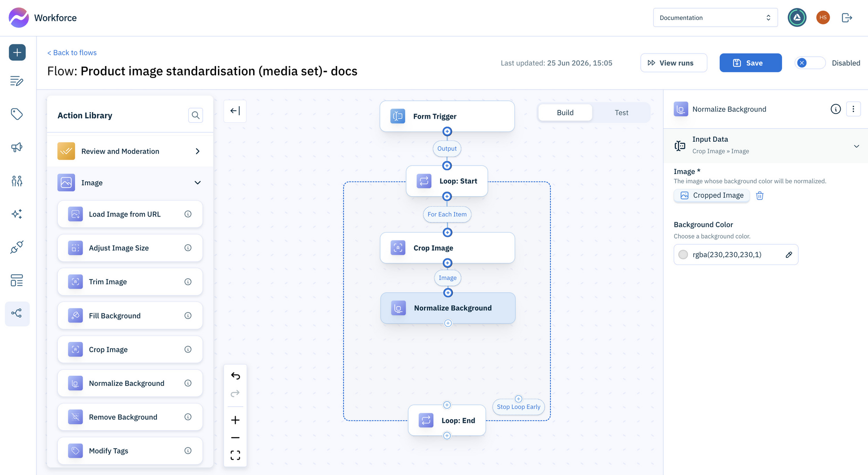Screen dimensions: 868x475
Task: Delete the Cropped Image input
Action: click(760, 196)
